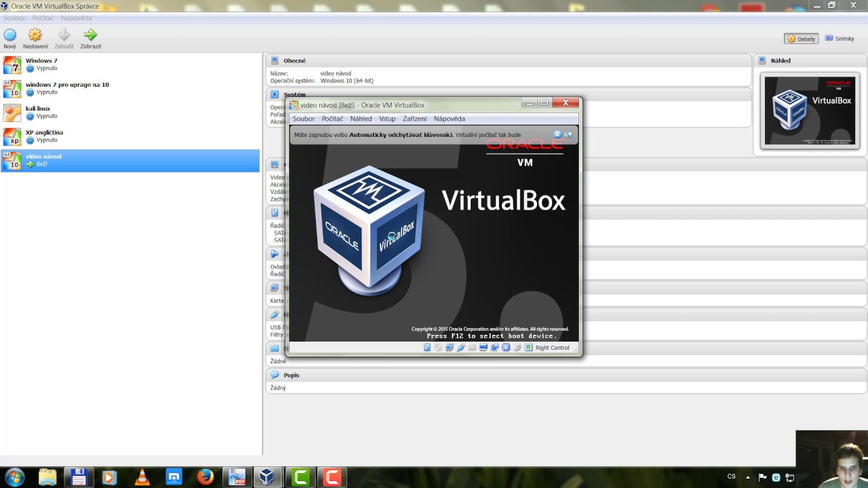
Task: Switch to the Detaily view
Action: (801, 39)
